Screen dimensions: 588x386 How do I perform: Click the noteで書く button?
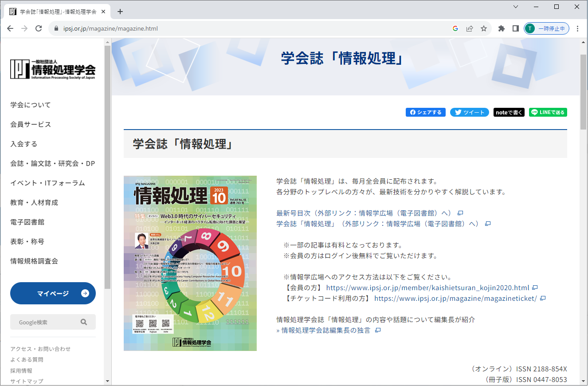coord(509,112)
